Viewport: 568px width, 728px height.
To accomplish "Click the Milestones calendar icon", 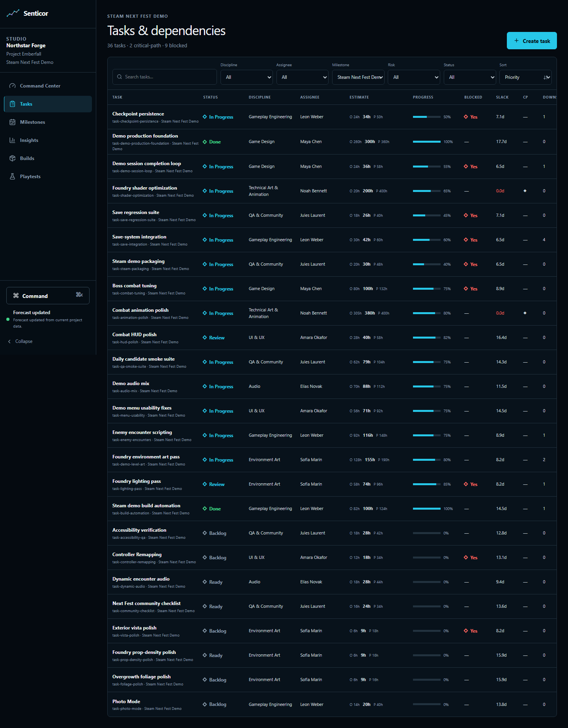I will tap(12, 122).
